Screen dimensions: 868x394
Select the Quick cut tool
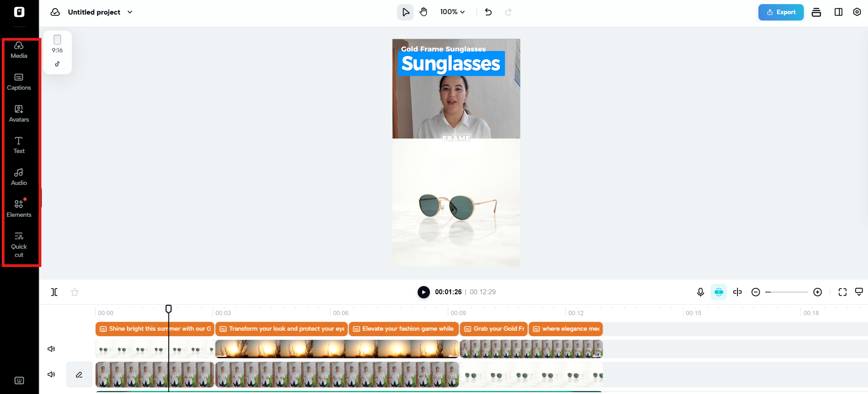coord(19,245)
